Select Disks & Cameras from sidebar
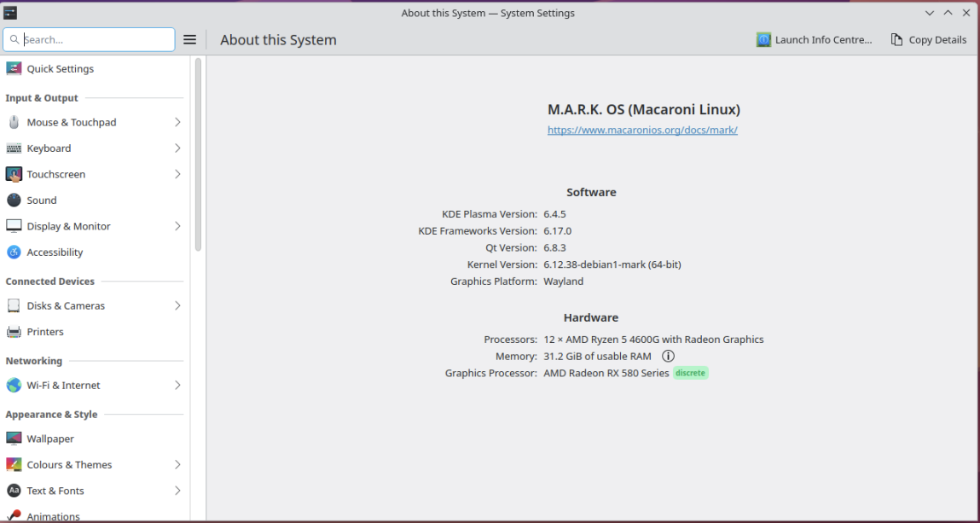 click(66, 306)
